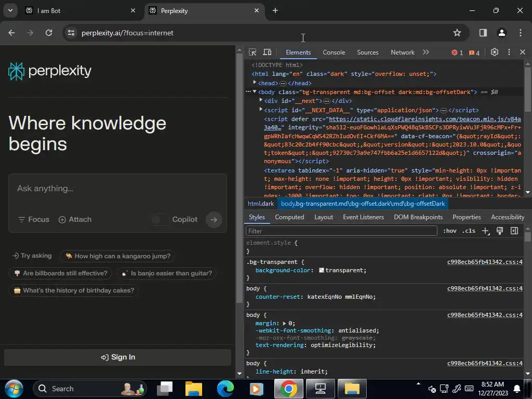The width and height of the screenshot is (532, 399).
Task: Show the error count indicator
Action: (457, 52)
